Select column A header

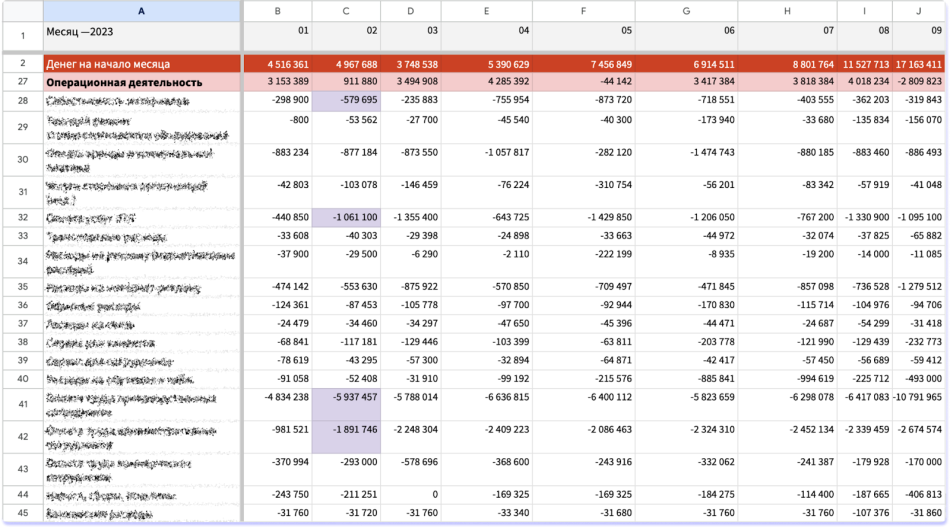coord(141,11)
